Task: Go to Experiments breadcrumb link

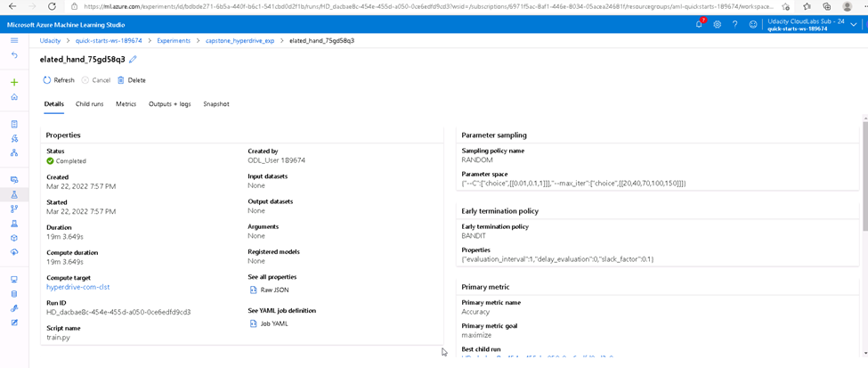Action: (174, 41)
